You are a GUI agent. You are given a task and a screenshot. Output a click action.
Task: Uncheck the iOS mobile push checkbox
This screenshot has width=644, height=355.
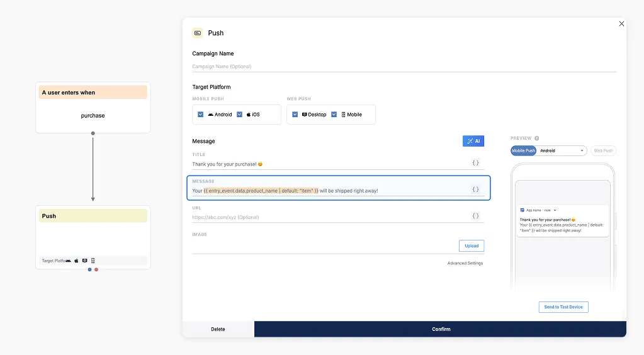pyautogui.click(x=239, y=115)
